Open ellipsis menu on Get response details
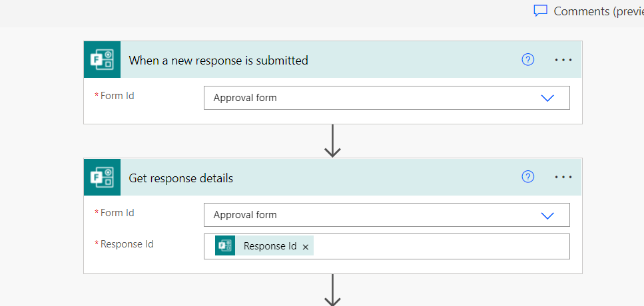This screenshot has width=644, height=306. pos(563,177)
